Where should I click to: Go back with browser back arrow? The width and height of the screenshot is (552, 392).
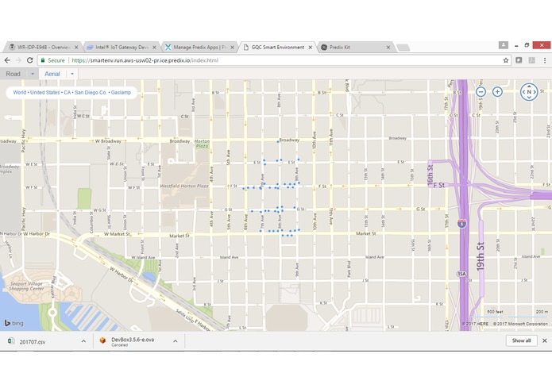coord(7,60)
